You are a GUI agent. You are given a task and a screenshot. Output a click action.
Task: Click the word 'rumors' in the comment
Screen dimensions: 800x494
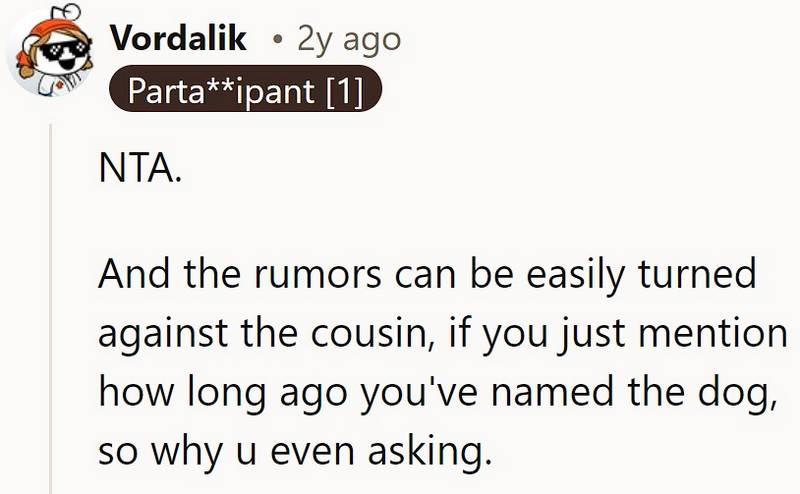pyautogui.click(x=317, y=274)
